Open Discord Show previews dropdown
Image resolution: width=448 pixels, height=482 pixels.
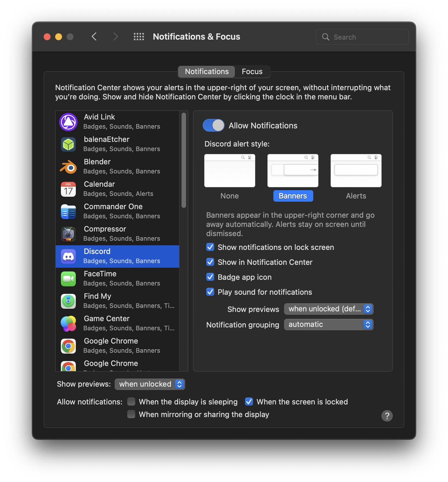tap(329, 309)
